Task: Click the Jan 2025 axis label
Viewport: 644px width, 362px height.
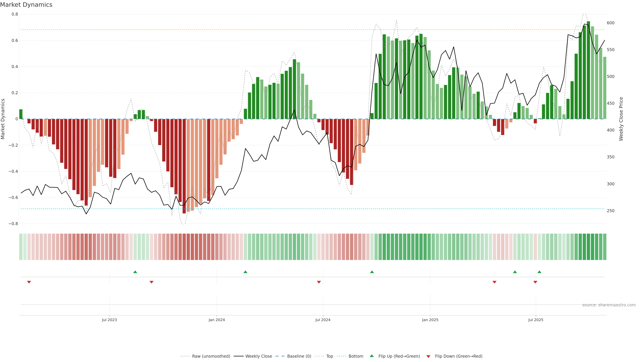Action: (x=430, y=320)
